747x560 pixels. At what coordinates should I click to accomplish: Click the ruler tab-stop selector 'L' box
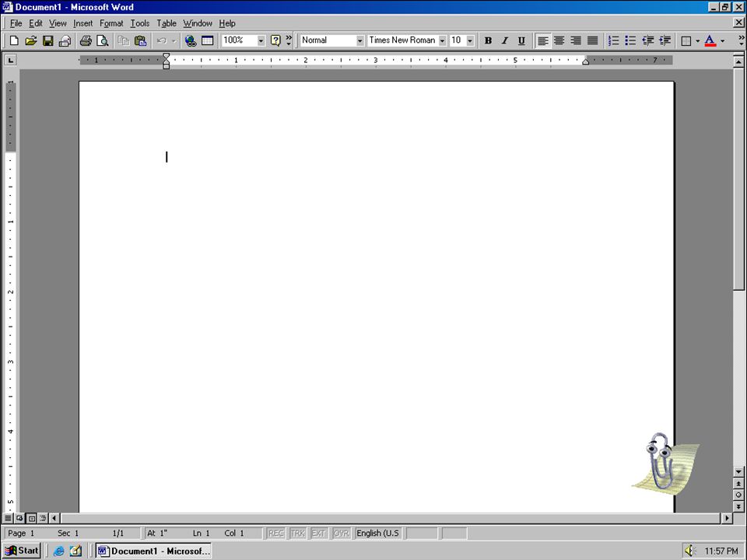10,60
